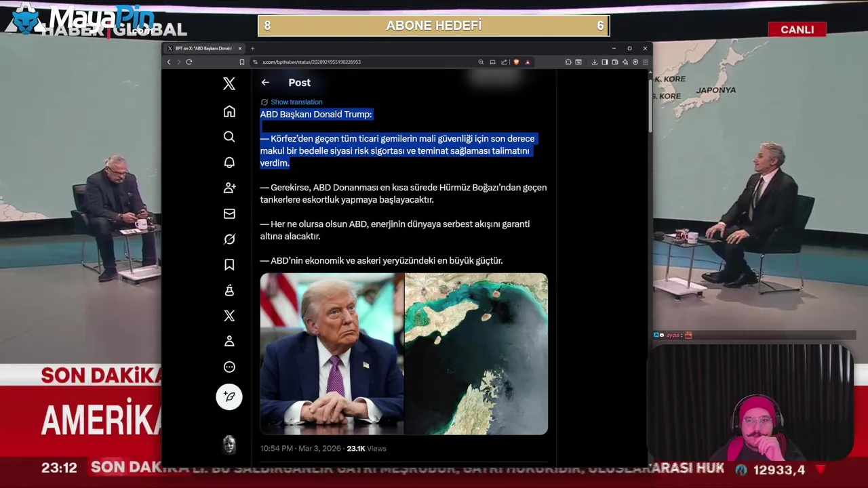Toggle the browser sidebar panel icon

click(605, 62)
